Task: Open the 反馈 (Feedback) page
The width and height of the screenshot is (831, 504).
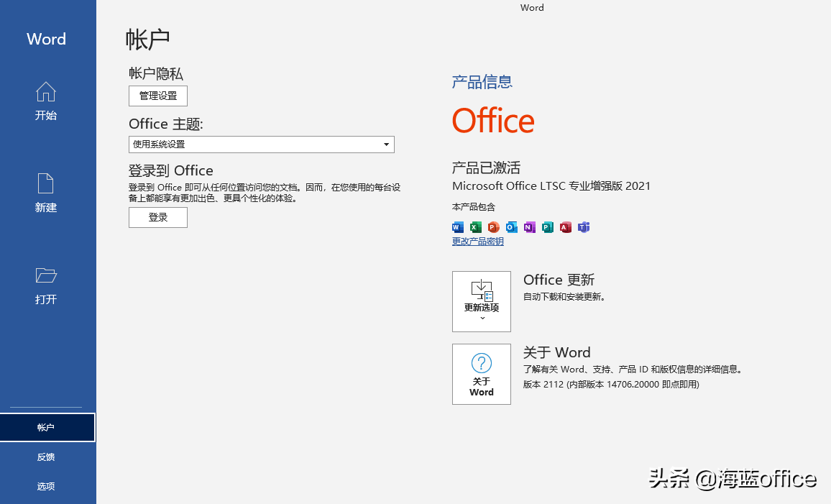Action: 46,457
